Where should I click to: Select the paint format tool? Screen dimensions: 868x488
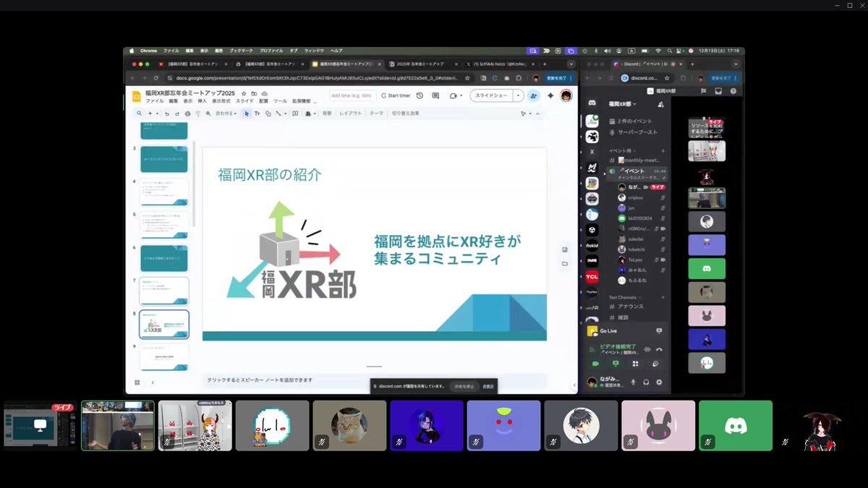point(197,114)
